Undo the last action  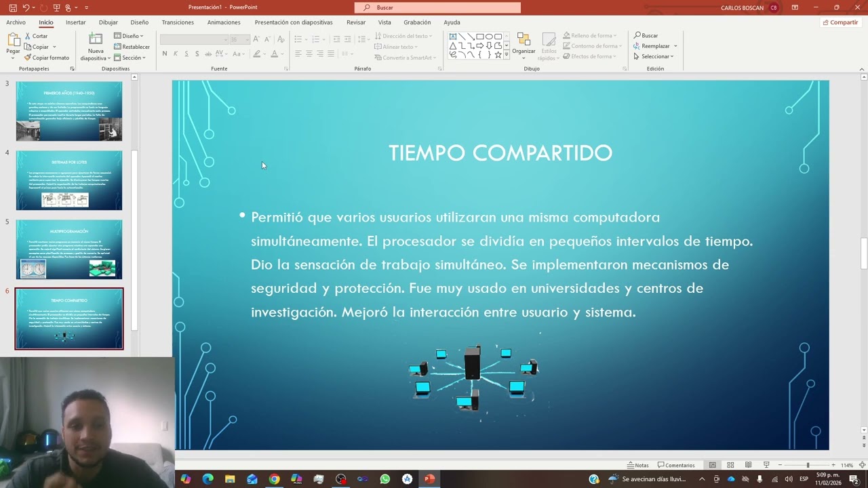pos(26,7)
